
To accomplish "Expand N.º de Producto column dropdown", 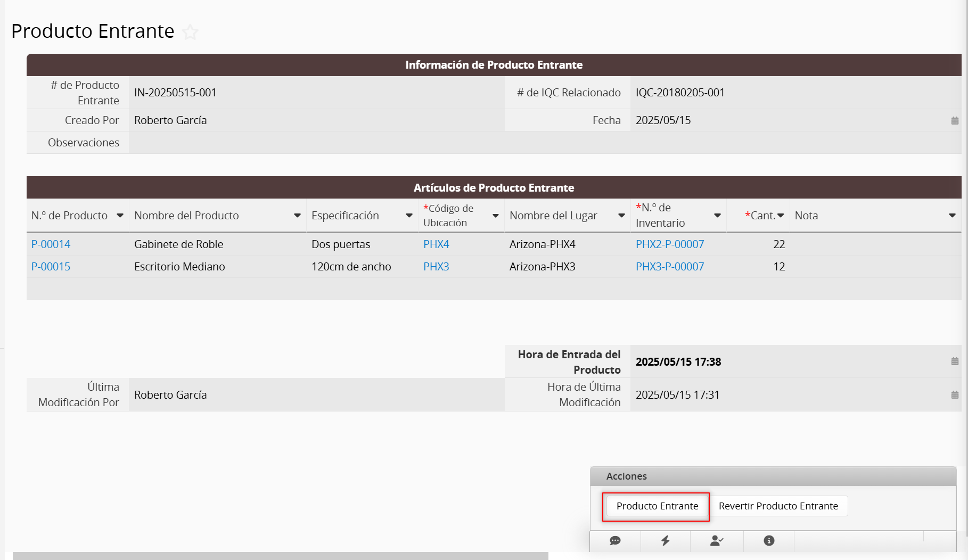I will [120, 216].
